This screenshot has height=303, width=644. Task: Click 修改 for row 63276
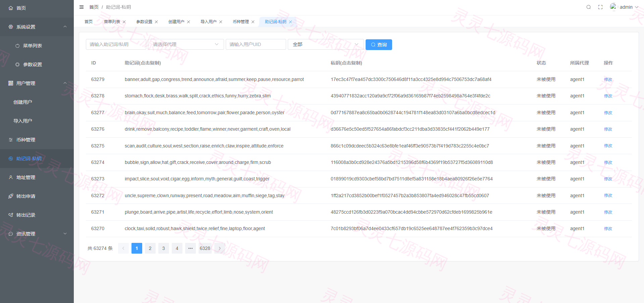click(x=608, y=129)
